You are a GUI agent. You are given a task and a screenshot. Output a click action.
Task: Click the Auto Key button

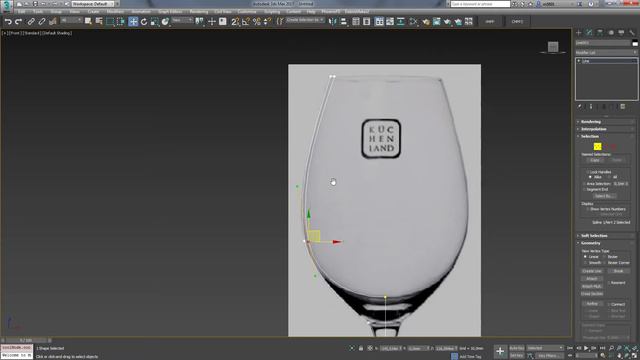pyautogui.click(x=516, y=348)
